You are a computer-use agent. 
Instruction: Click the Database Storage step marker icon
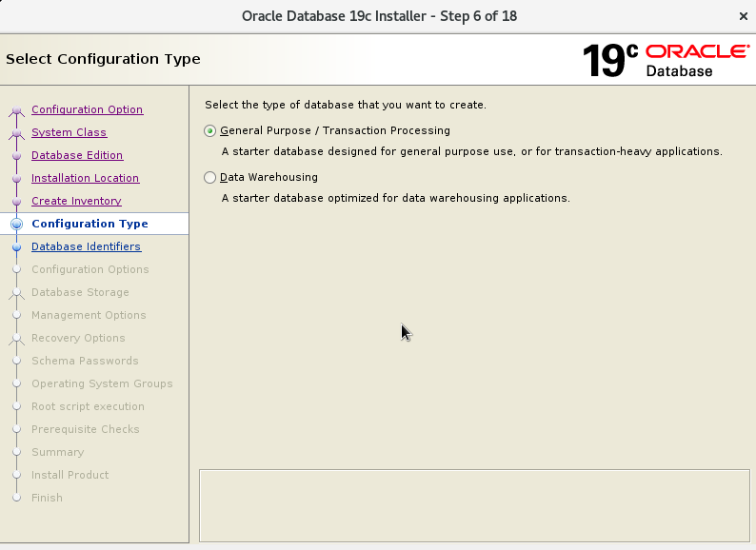coord(16,294)
